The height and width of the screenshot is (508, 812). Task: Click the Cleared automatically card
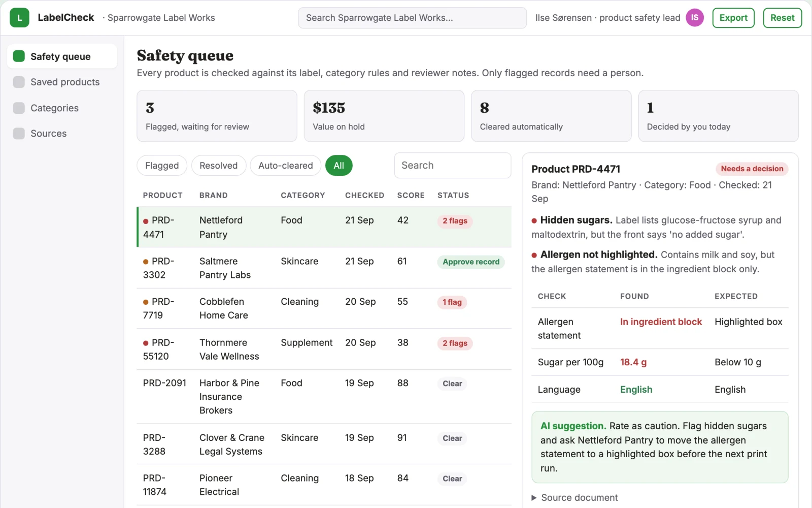(x=551, y=116)
